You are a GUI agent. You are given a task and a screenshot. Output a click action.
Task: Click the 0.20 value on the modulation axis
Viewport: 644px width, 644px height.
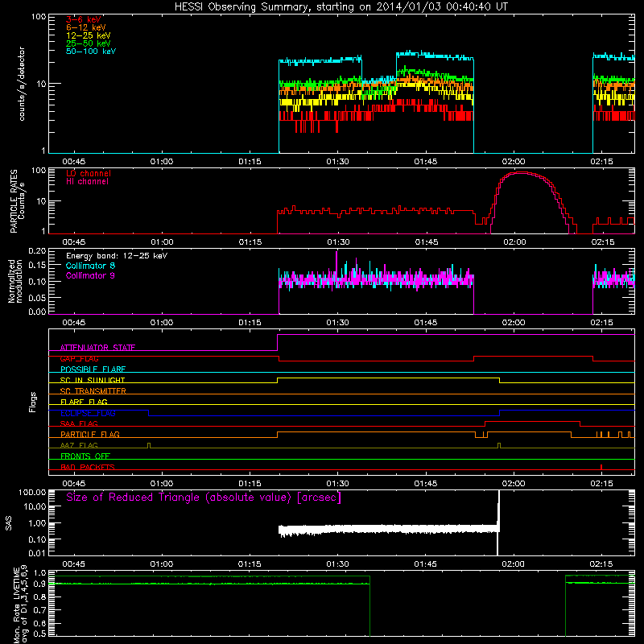click(37, 250)
